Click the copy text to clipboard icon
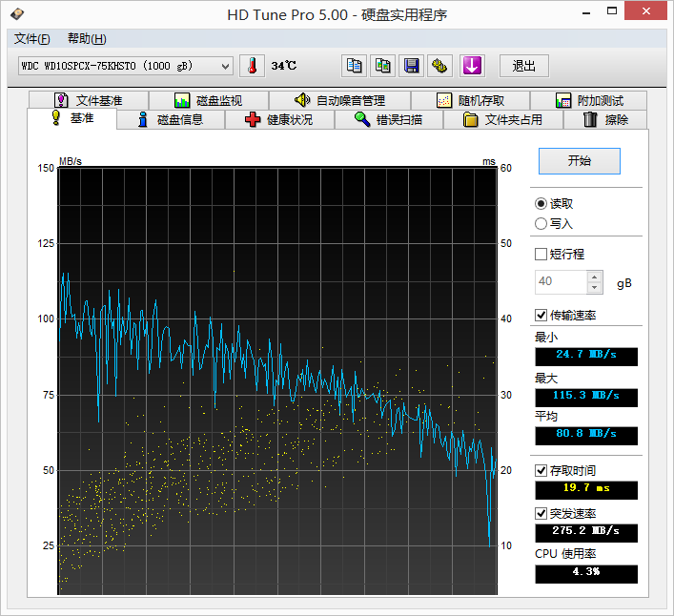This screenshot has height=616, width=674. coord(355,66)
